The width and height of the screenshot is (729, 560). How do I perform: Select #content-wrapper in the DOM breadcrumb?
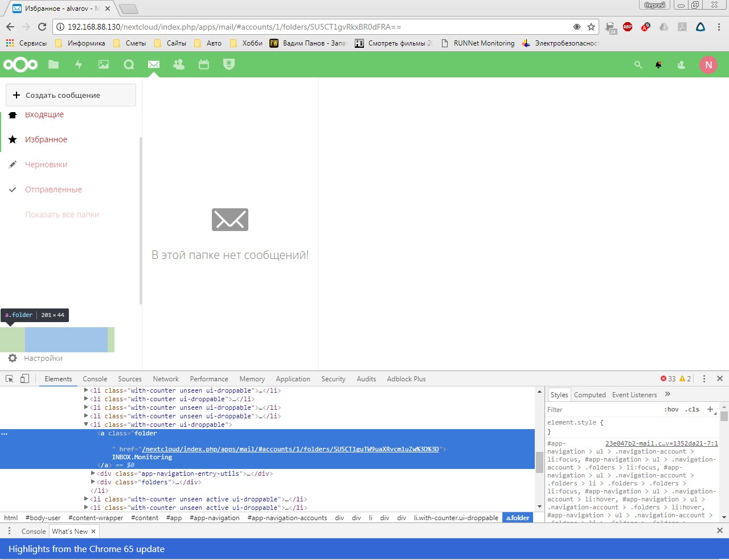(96, 518)
